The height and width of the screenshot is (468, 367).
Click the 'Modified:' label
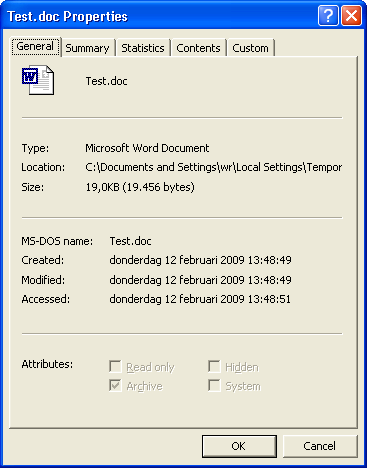(43, 280)
